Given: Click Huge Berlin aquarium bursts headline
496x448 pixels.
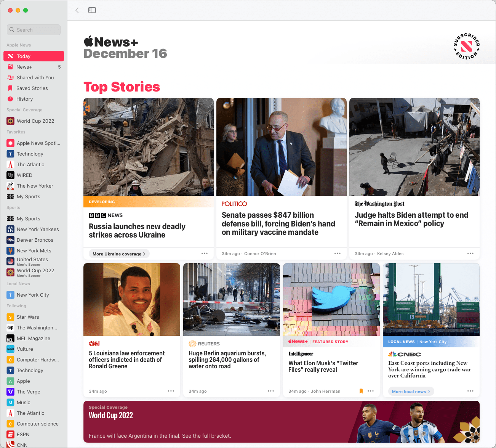Looking at the screenshot, I should (227, 360).
